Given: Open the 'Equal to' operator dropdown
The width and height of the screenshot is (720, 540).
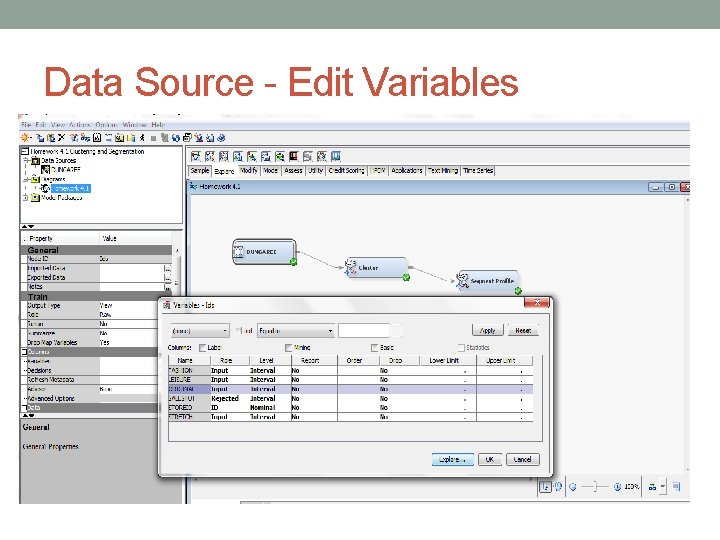Looking at the screenshot, I should tap(295, 331).
